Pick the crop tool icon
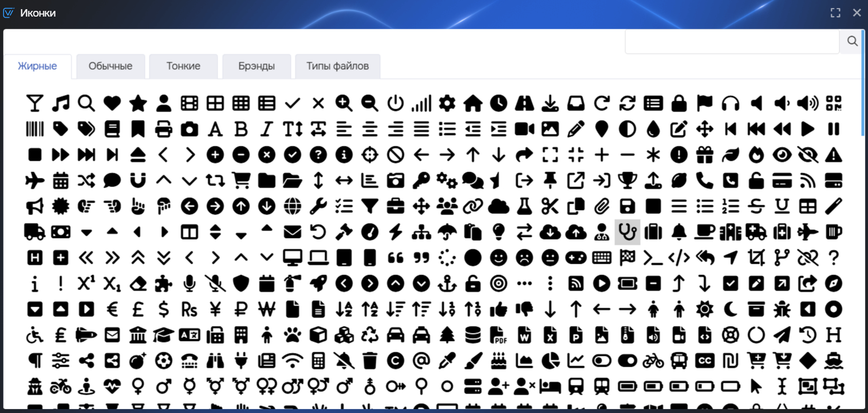This screenshot has height=413, width=868. [x=756, y=258]
